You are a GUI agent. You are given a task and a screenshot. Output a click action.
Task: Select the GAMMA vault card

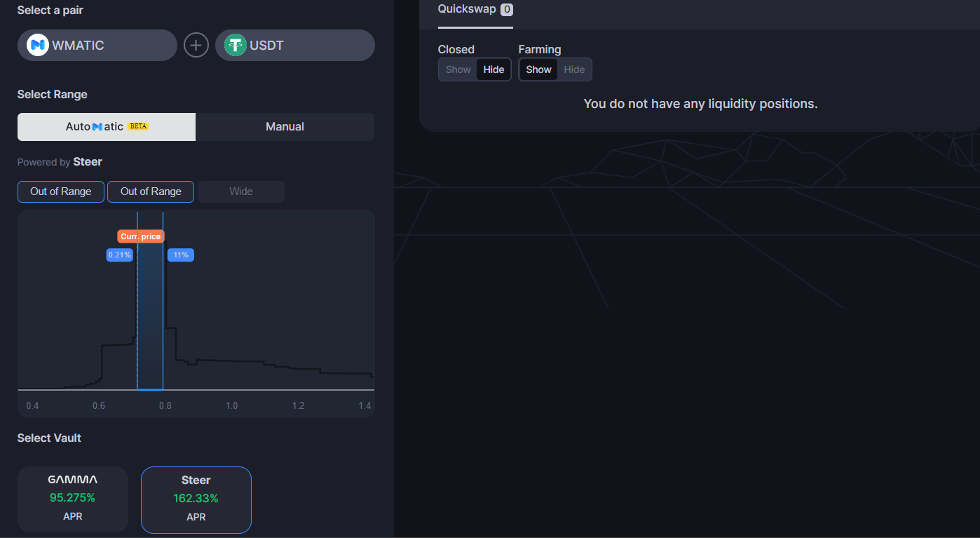click(72, 499)
